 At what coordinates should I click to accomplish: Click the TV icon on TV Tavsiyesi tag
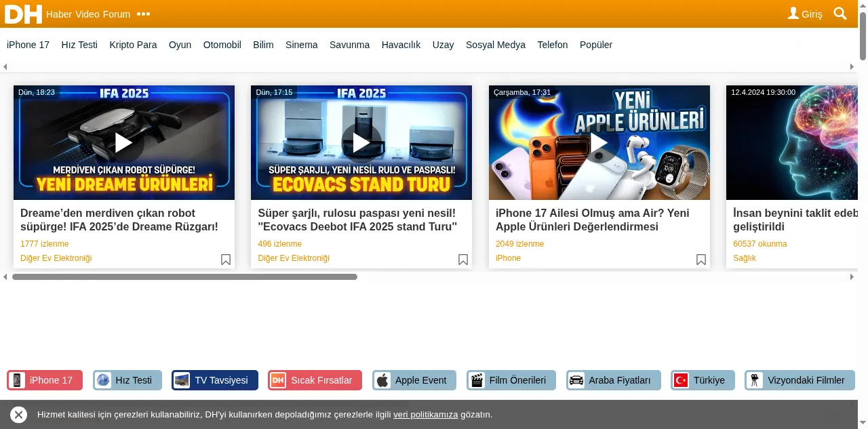pos(182,380)
